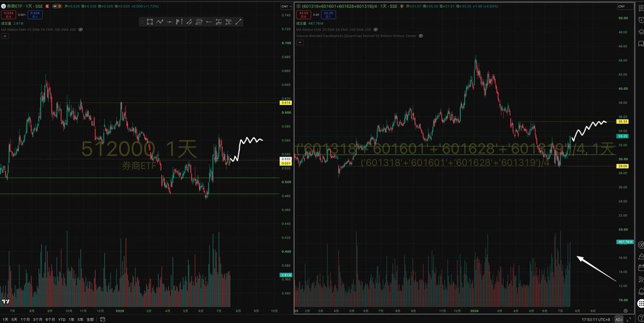This screenshot has width=644, height=323.
Task: Toggle the D badge on right chart header
Action: 402,6
